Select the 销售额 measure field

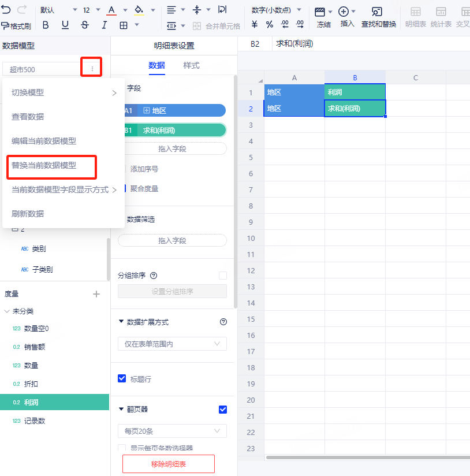point(35,347)
